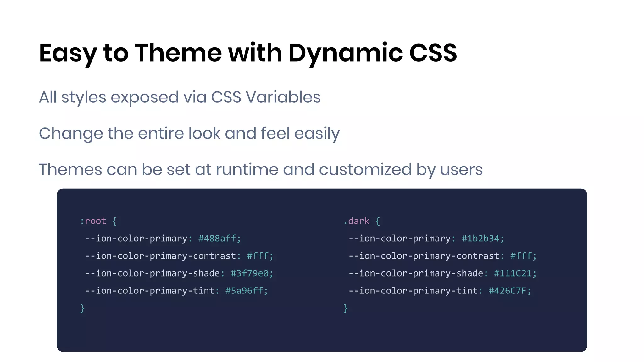644x362 pixels.
Task: Click the :root '--ion-color-primary-shade' property name
Action: [x=152, y=273]
